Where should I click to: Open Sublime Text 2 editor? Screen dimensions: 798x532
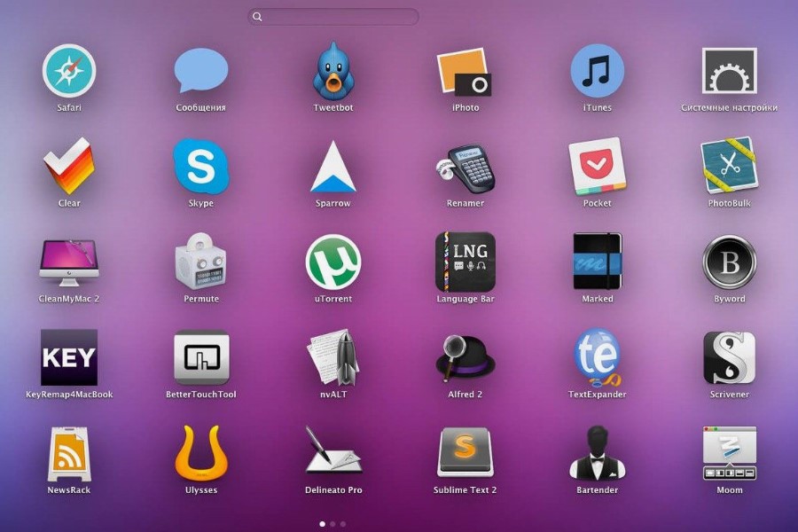465,452
